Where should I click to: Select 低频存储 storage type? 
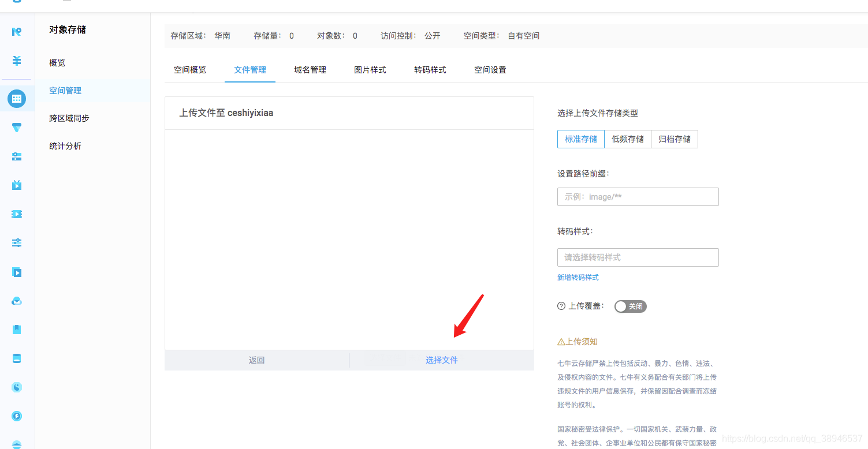[628, 139]
